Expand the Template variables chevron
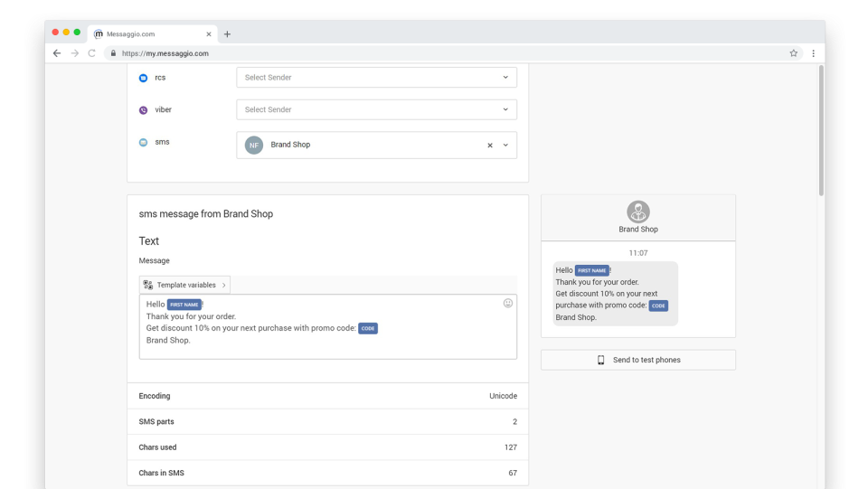This screenshot has width=868, height=489. [223, 285]
